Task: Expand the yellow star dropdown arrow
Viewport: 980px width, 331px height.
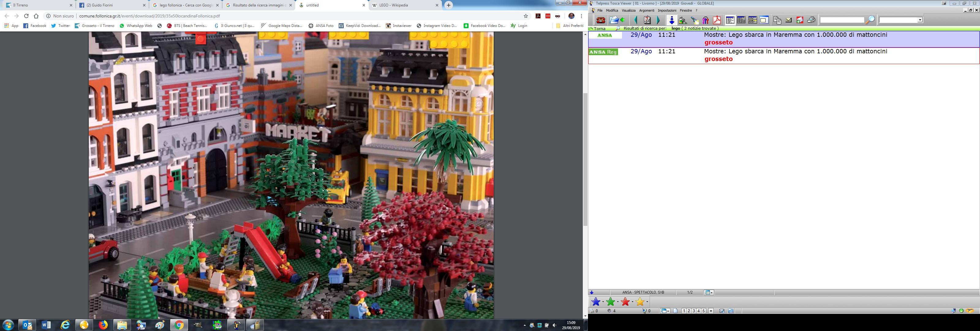Action: point(647,302)
